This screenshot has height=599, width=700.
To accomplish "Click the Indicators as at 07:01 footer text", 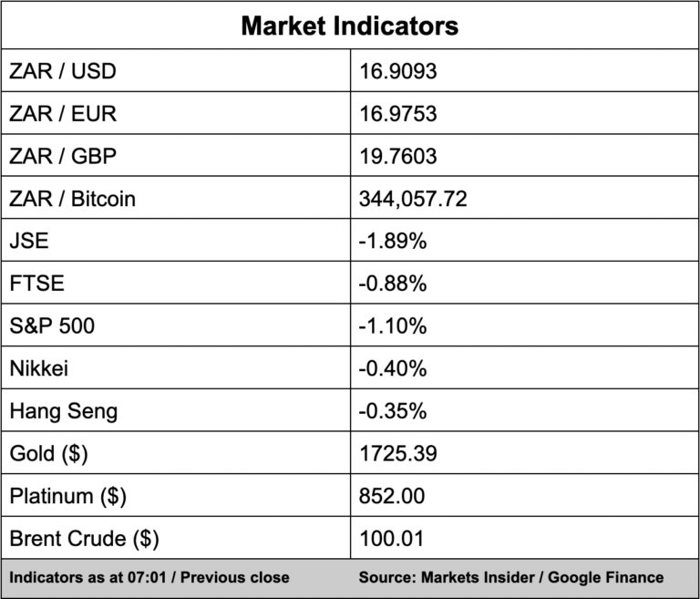I will click(x=149, y=577).
